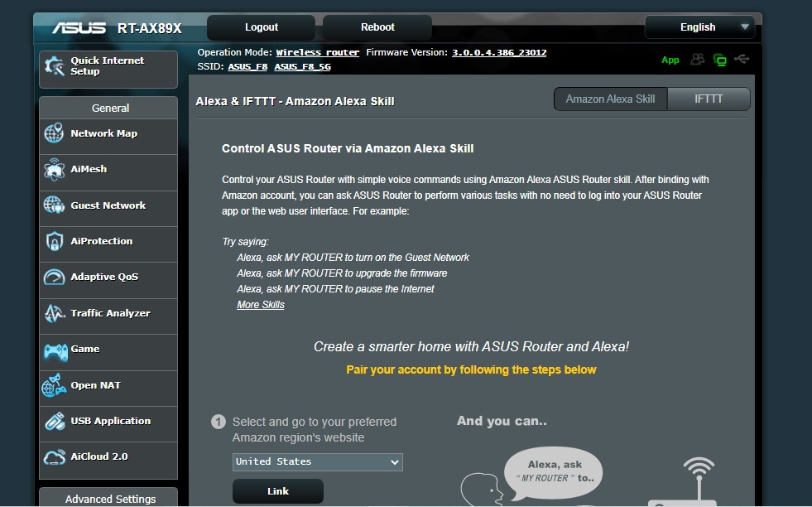Click the Game controller icon
The image size is (812, 507).
[55, 352]
